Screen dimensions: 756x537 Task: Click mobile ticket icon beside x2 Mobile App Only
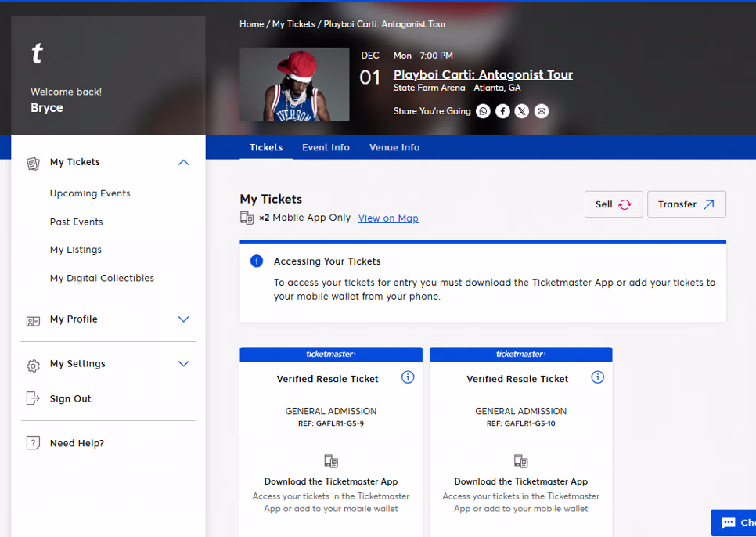coord(247,218)
